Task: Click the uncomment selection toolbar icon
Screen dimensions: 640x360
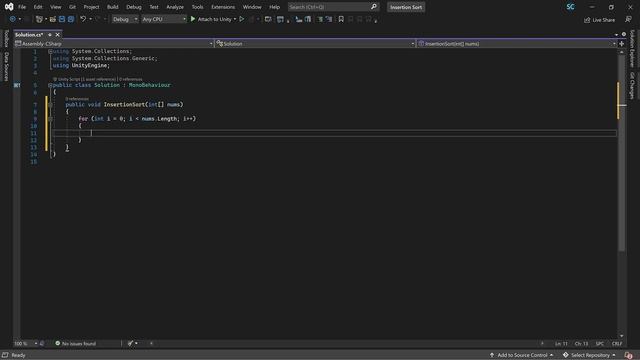Action: point(329,19)
